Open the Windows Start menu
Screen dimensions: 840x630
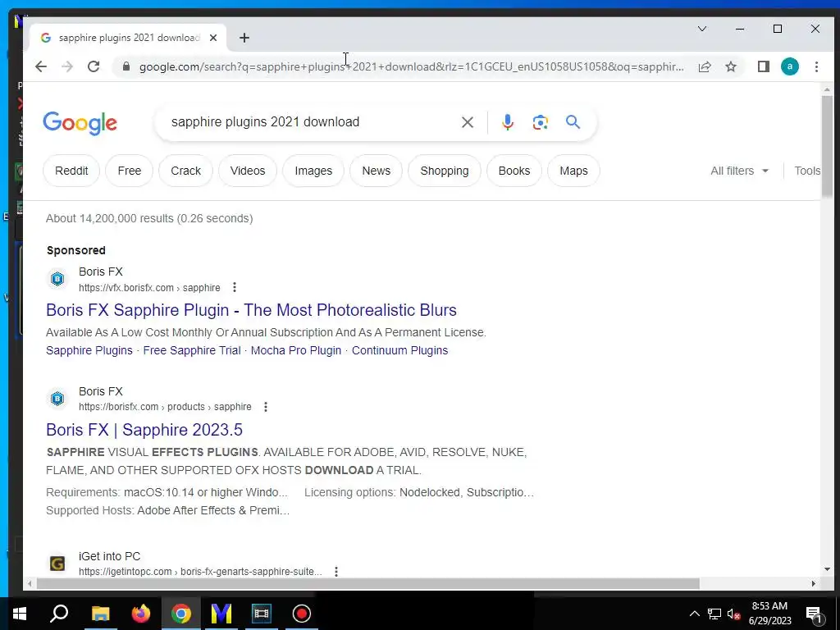click(20, 614)
